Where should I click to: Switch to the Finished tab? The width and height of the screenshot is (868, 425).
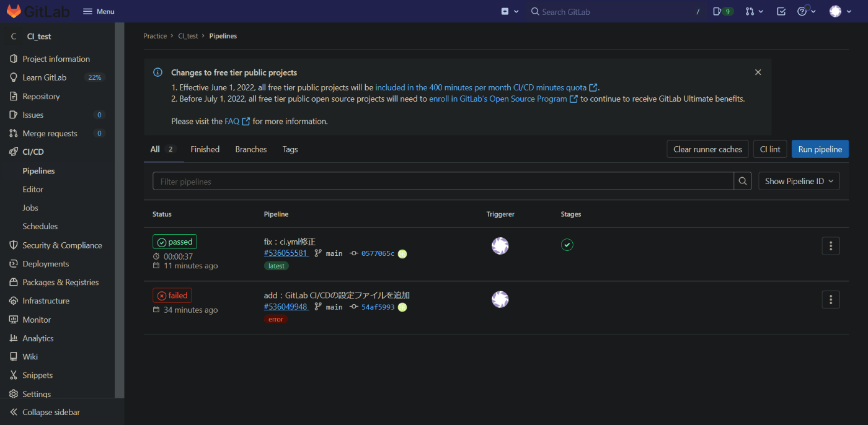click(205, 149)
